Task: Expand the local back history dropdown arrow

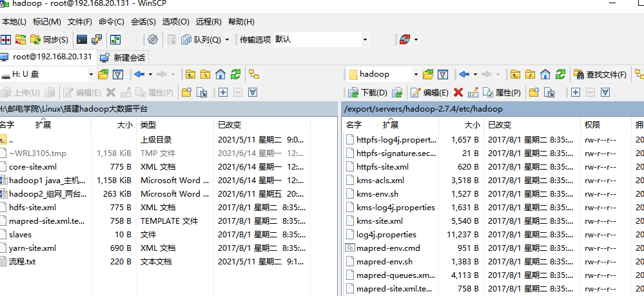Action: click(x=150, y=74)
